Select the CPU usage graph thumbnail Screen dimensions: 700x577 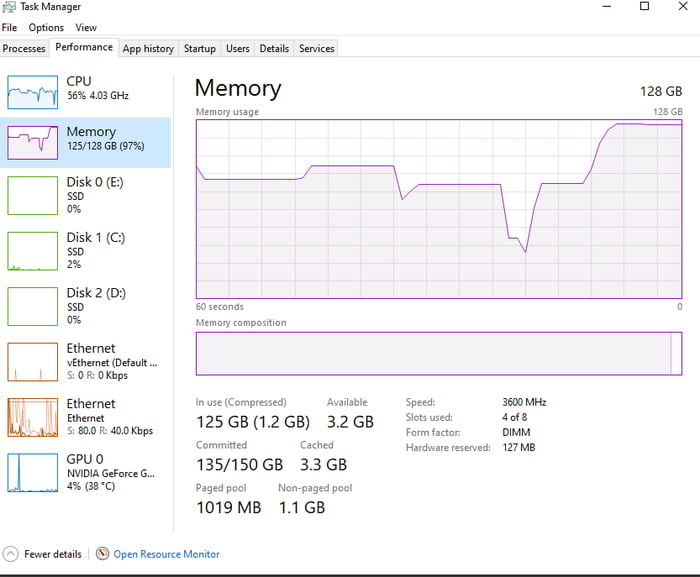click(x=33, y=91)
